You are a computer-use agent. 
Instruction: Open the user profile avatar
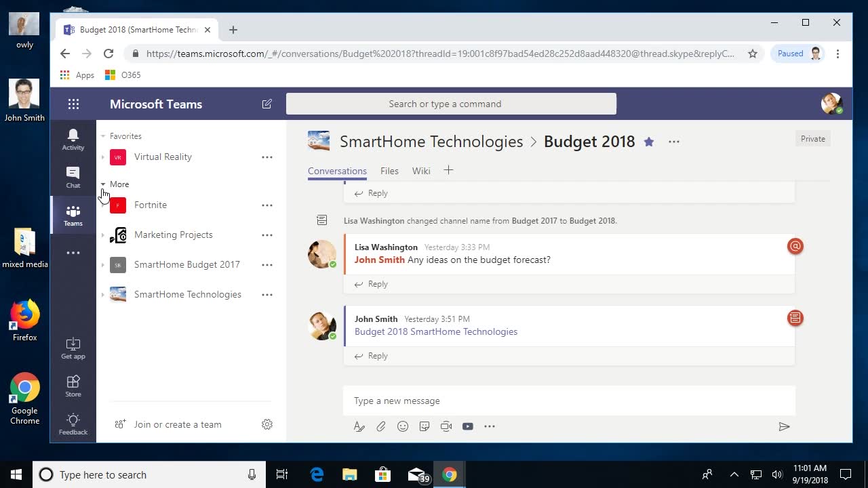click(x=831, y=104)
